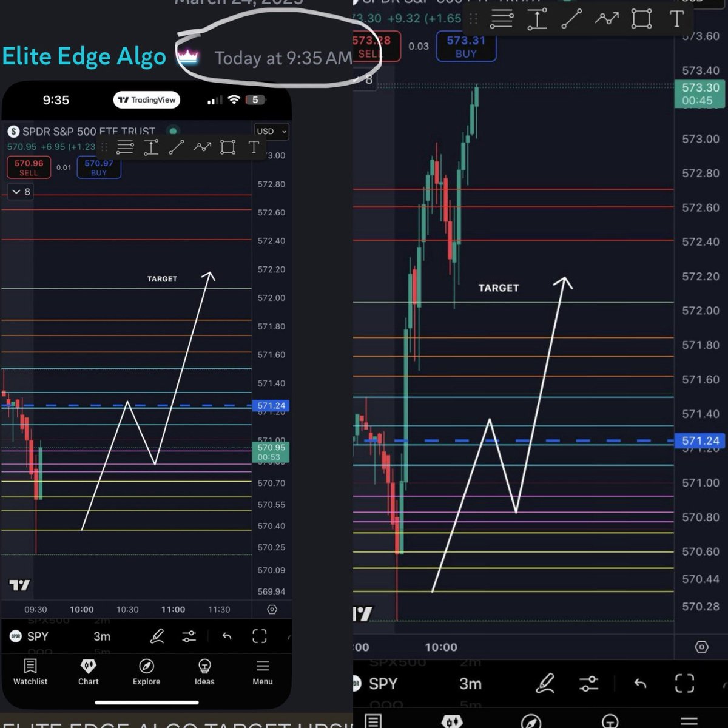Select the horizontal lines drawing tool in left phone toolbar
Screen dimensions: 728x728
tap(125, 147)
